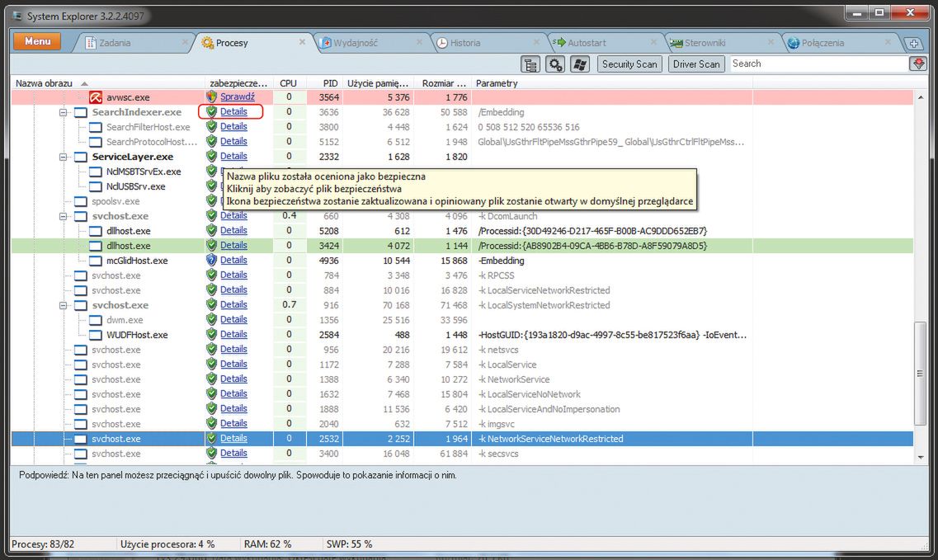The image size is (938, 560).
Task: Click window icon of spoolsv.exe
Action: [81, 201]
